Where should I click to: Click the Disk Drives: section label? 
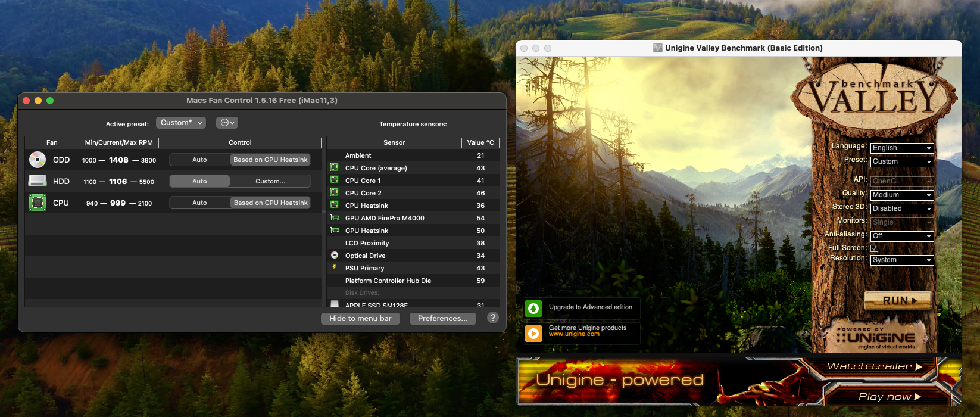point(362,292)
